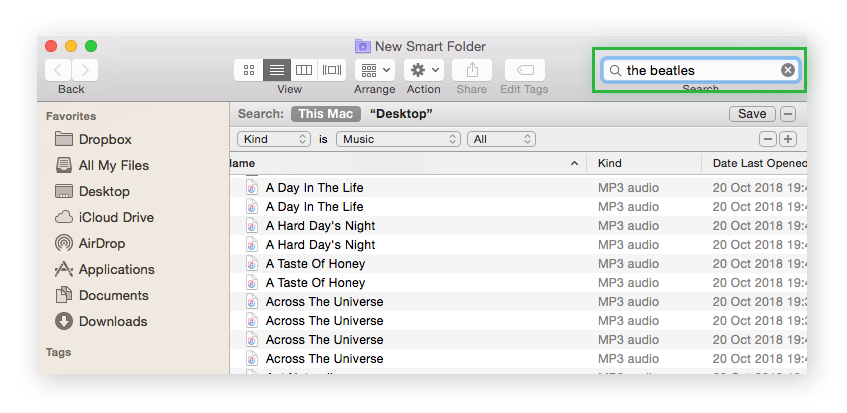This screenshot has width=847, height=413.
Task: Remove the Kind is Music rule
Action: (x=768, y=139)
